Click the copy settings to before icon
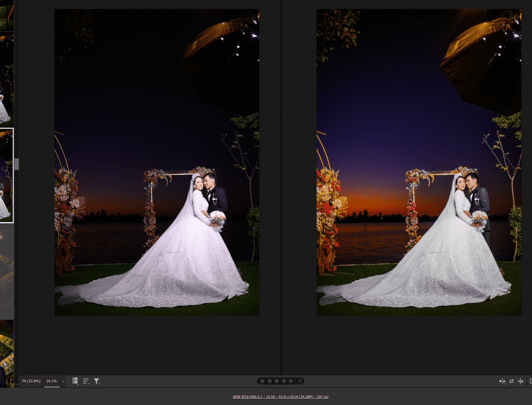This screenshot has width=532, height=405. click(x=521, y=381)
